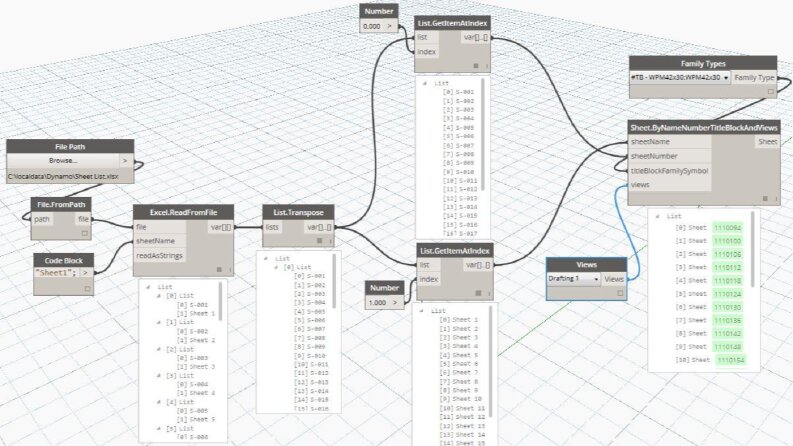The image size is (793, 446).
Task: Click the lacing icon on List.Transpose node
Action: pos(320,241)
